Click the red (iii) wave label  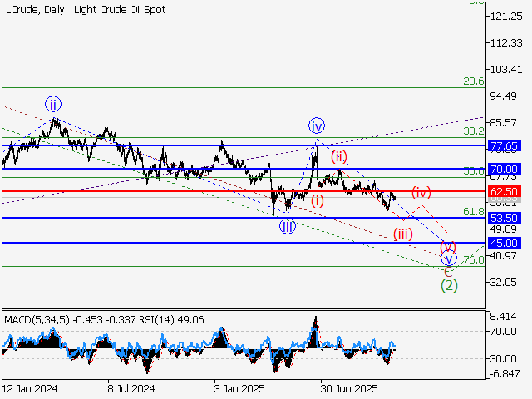click(402, 233)
